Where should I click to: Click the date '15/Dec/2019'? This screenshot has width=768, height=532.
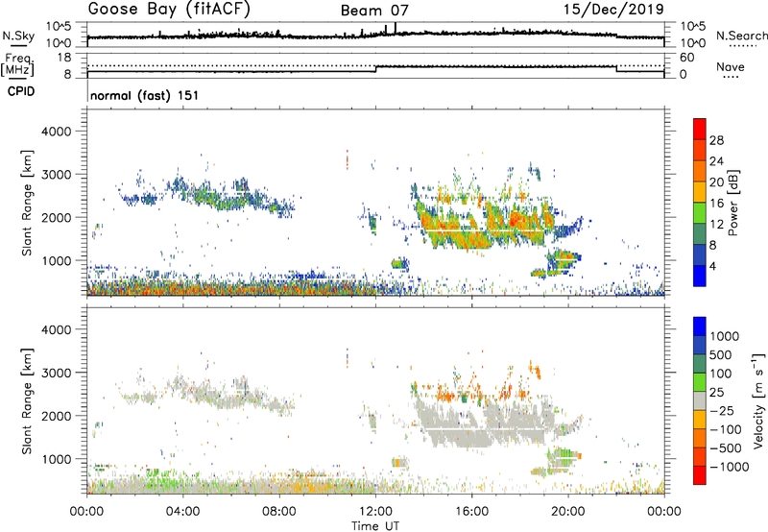[x=613, y=9]
